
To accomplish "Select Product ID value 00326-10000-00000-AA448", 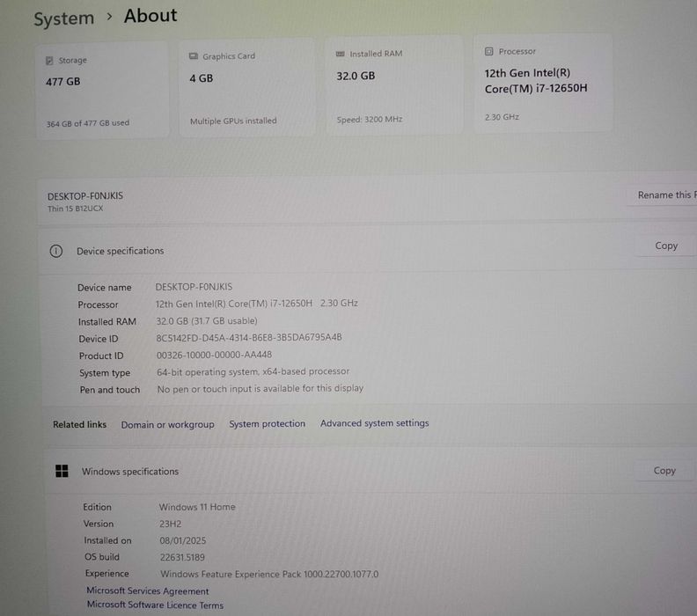I will click(x=214, y=355).
